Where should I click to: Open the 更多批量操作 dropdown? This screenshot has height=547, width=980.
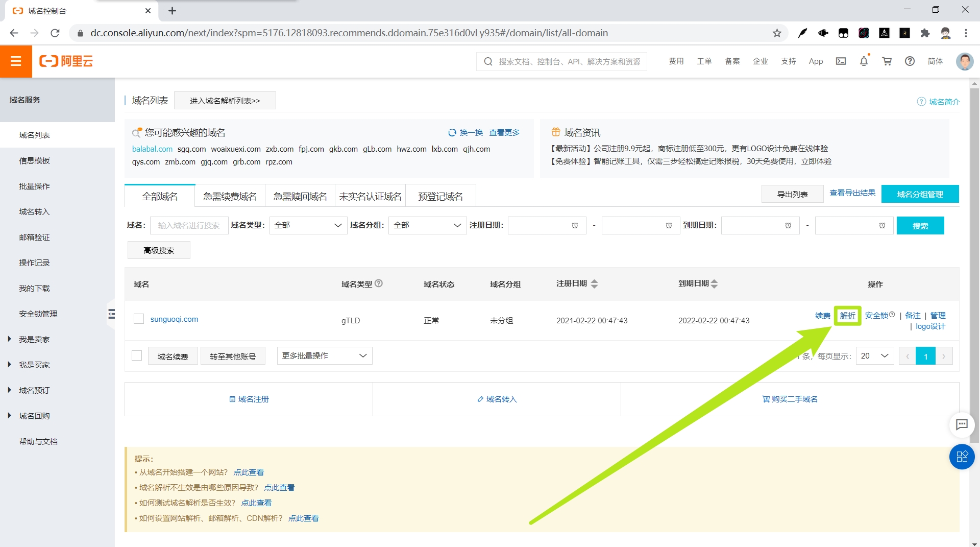324,355
